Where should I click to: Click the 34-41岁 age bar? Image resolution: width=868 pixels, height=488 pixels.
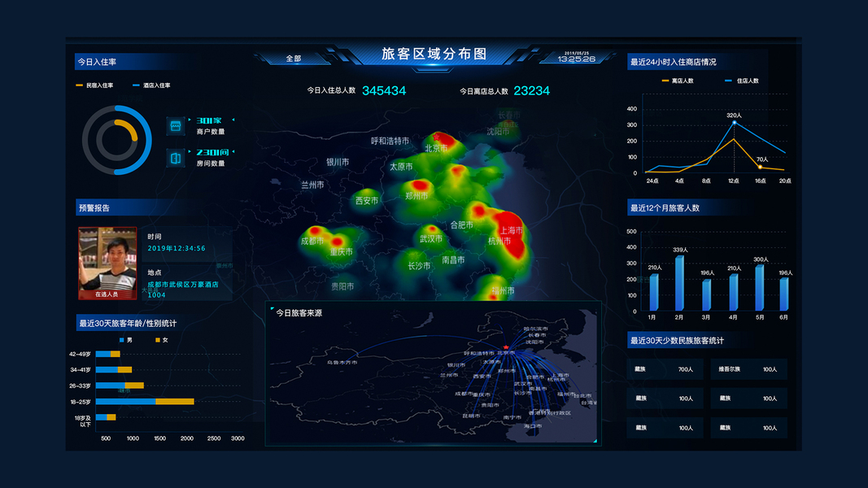(114, 369)
